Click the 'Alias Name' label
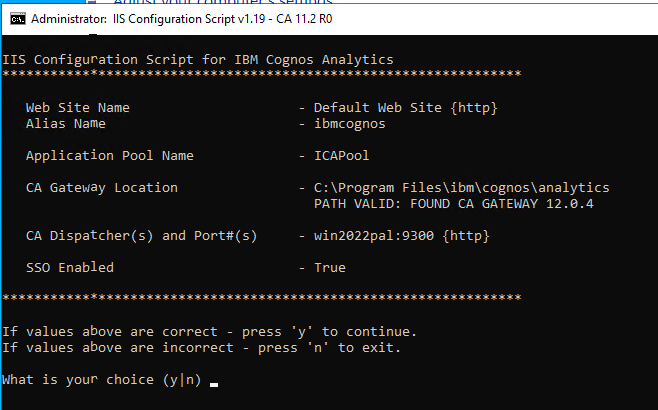Screen dimensions: 658x410 [x=65, y=124]
